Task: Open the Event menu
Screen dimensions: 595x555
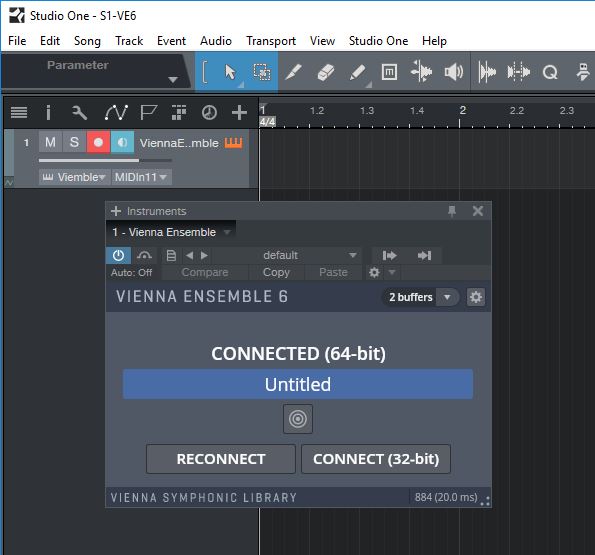Action: pyautogui.click(x=171, y=41)
